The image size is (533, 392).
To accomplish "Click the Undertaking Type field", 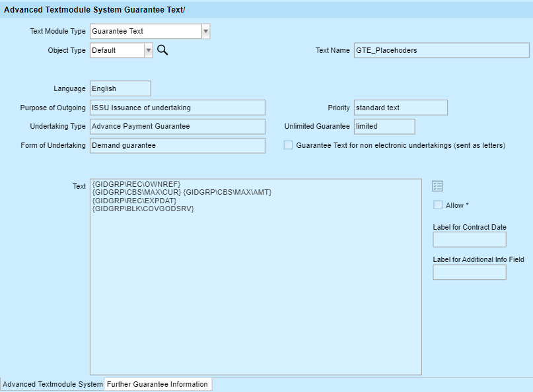I will [x=178, y=126].
